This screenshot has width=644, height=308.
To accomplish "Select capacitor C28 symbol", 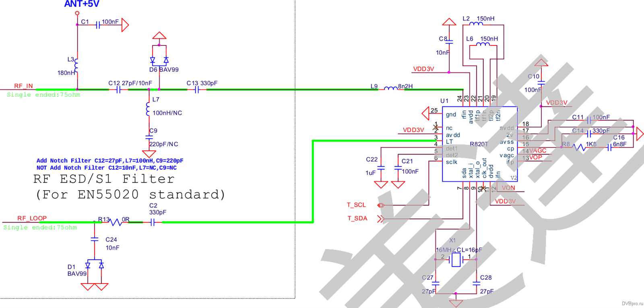I will (476, 284).
